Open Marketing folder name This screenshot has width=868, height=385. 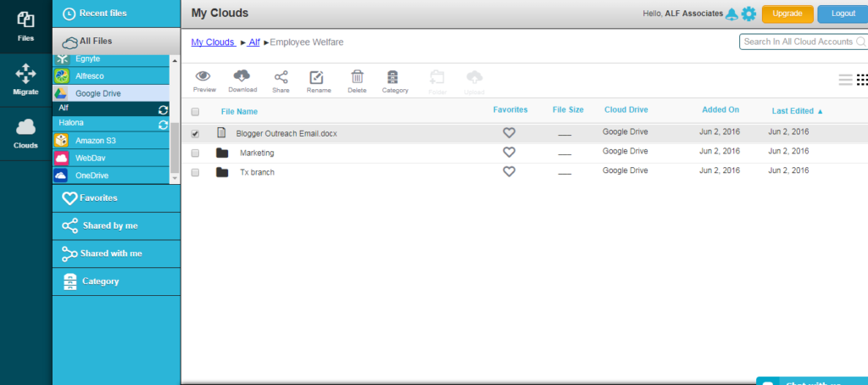[257, 153]
